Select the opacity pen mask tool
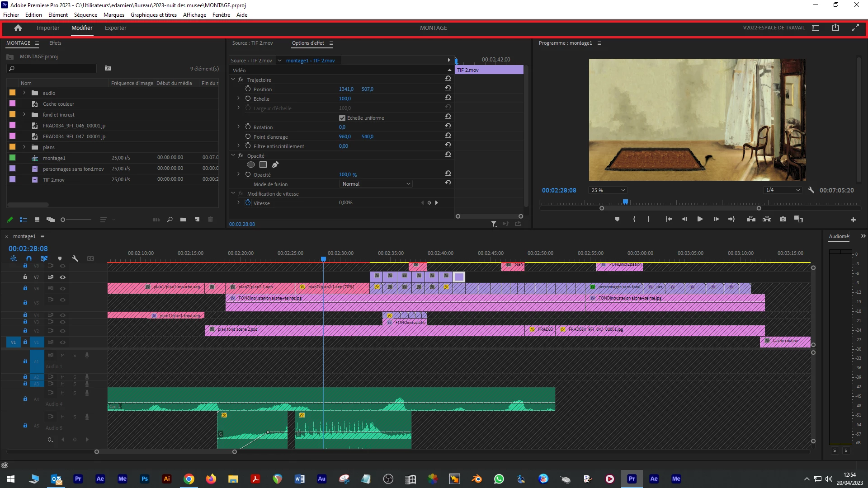Viewport: 868px width, 488px height. (x=275, y=165)
